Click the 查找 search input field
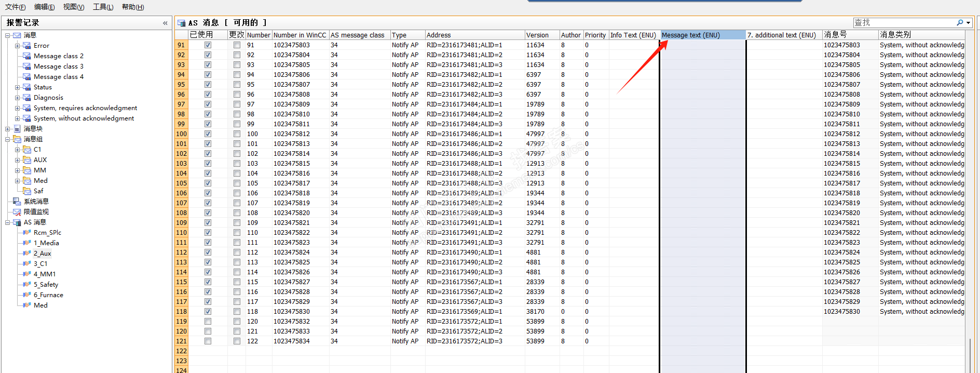Screen dimensions: 980x373 [904, 22]
